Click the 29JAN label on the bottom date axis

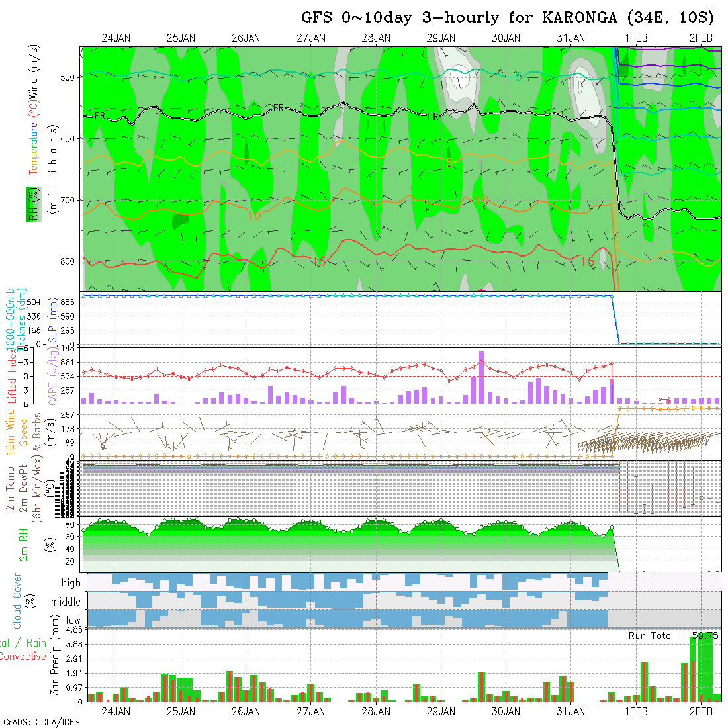tap(441, 711)
